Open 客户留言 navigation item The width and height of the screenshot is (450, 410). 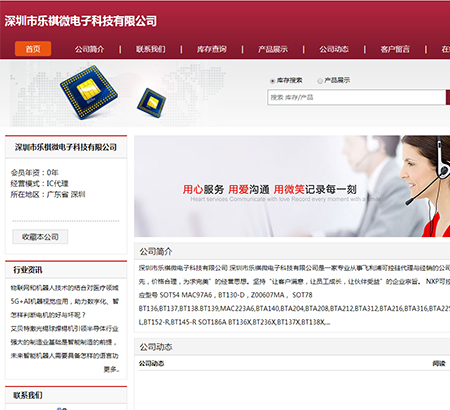point(395,49)
